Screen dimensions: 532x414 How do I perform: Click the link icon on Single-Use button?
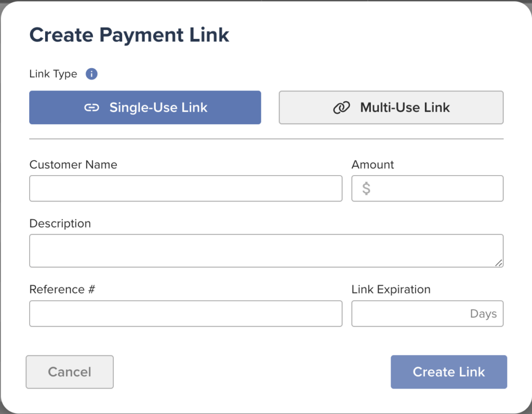(x=91, y=108)
